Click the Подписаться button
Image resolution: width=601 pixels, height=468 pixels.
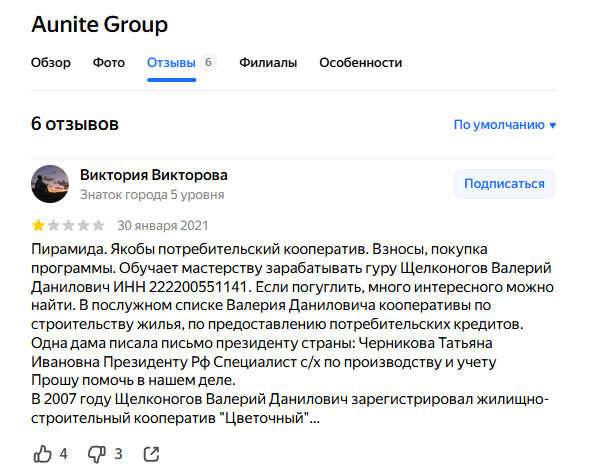[x=504, y=184]
